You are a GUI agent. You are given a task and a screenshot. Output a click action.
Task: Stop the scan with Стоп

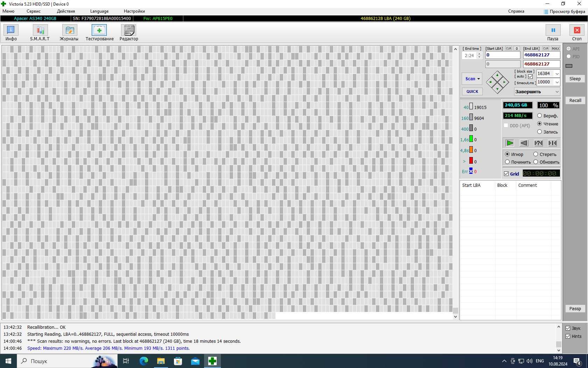tap(577, 33)
